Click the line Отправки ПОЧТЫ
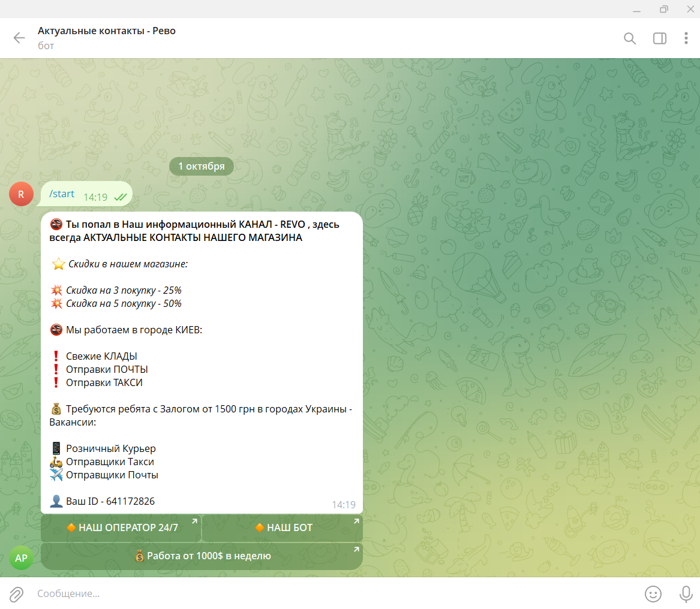 (x=107, y=369)
